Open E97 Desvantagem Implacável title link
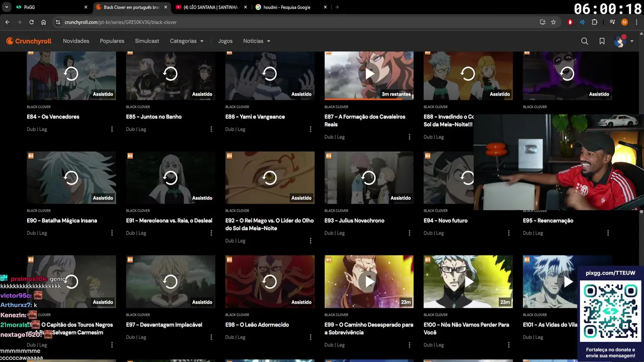 pyautogui.click(x=164, y=325)
